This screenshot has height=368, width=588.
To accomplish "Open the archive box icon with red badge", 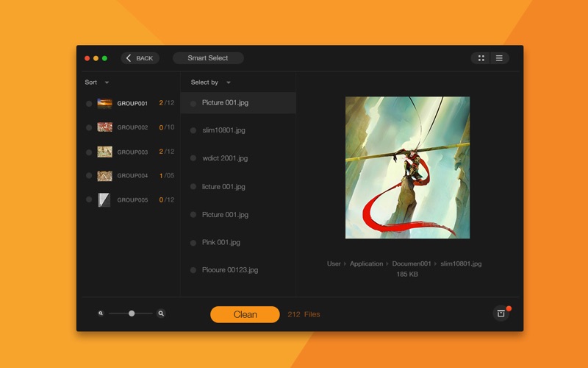I will (x=501, y=314).
